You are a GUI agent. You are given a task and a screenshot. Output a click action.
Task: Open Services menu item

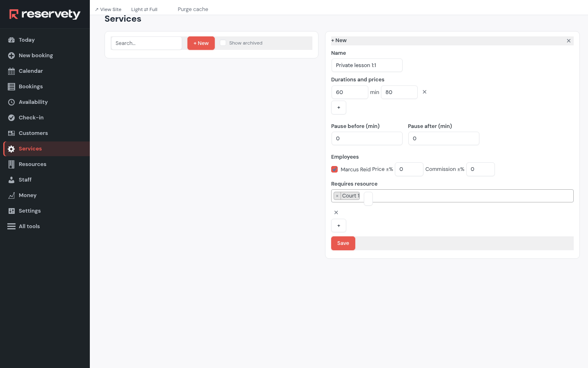47,149
